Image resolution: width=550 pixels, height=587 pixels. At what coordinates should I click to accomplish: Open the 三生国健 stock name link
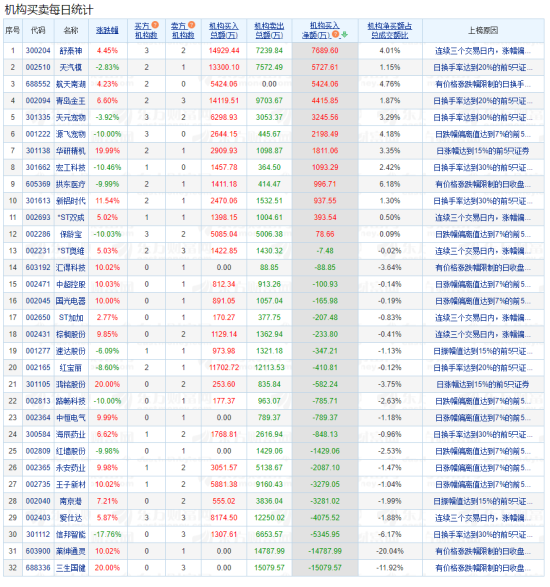pyautogui.click(x=71, y=568)
